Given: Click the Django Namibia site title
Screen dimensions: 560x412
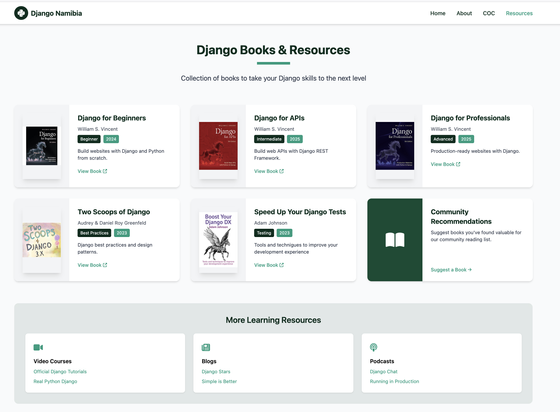Looking at the screenshot, I should pyautogui.click(x=56, y=13).
